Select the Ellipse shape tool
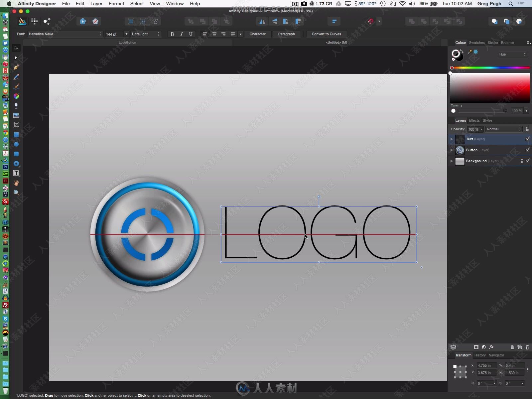Image resolution: width=532 pixels, height=399 pixels. click(16, 144)
